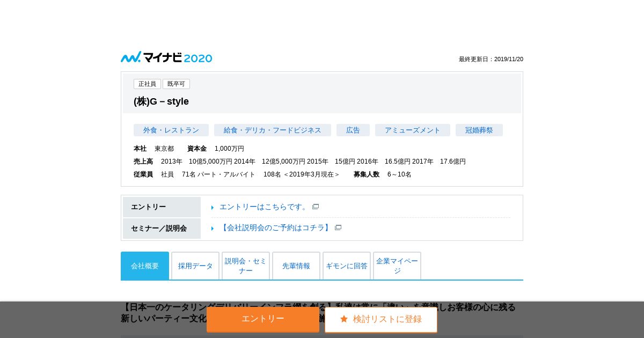This screenshot has height=338, width=644.
Task: Click the 既卒可 label badge
Action: click(176, 84)
